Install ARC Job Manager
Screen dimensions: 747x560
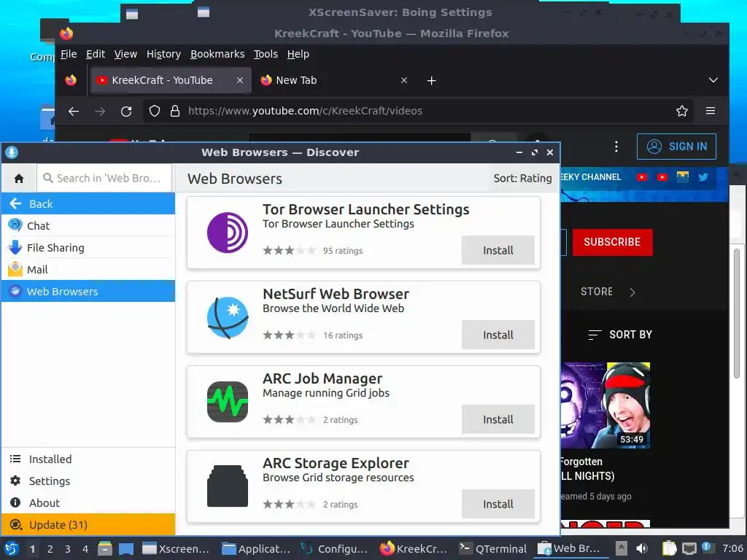pyautogui.click(x=498, y=419)
